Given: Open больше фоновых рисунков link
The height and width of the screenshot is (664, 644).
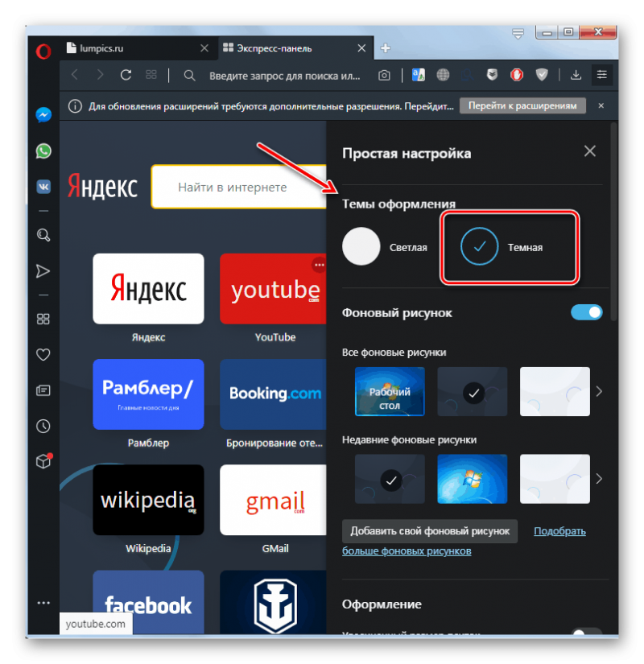Looking at the screenshot, I should coord(407,551).
